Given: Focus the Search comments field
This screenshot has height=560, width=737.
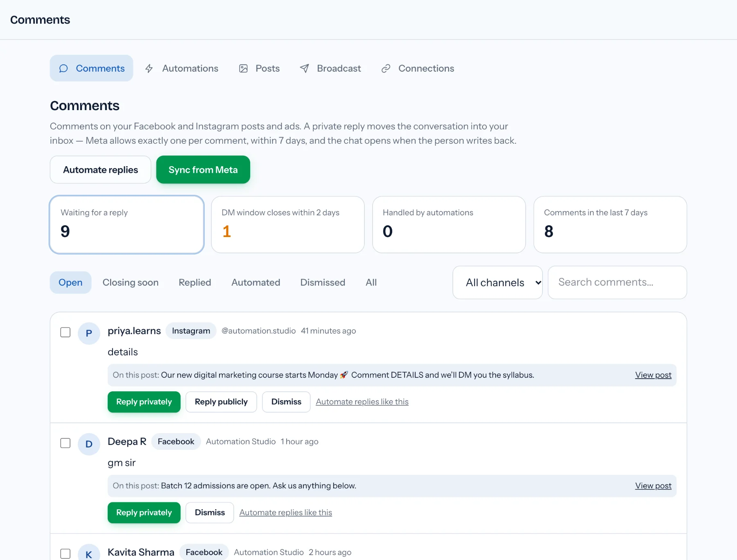Looking at the screenshot, I should coord(617,282).
